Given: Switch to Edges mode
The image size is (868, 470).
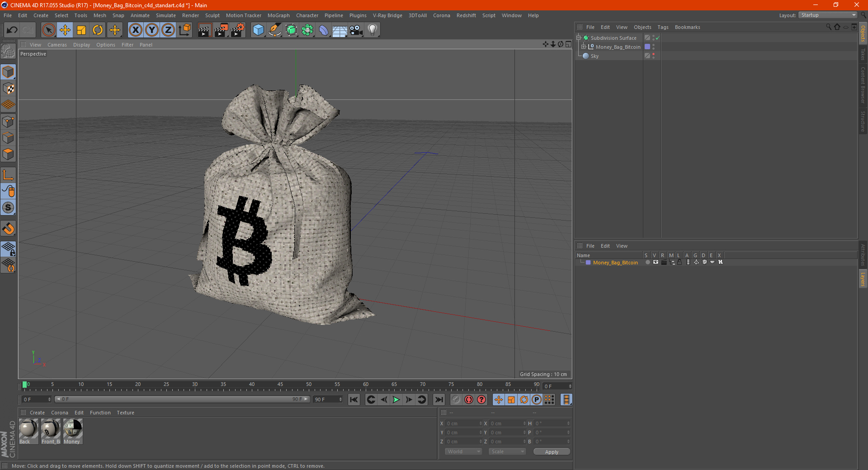Looking at the screenshot, I should (x=8, y=138).
